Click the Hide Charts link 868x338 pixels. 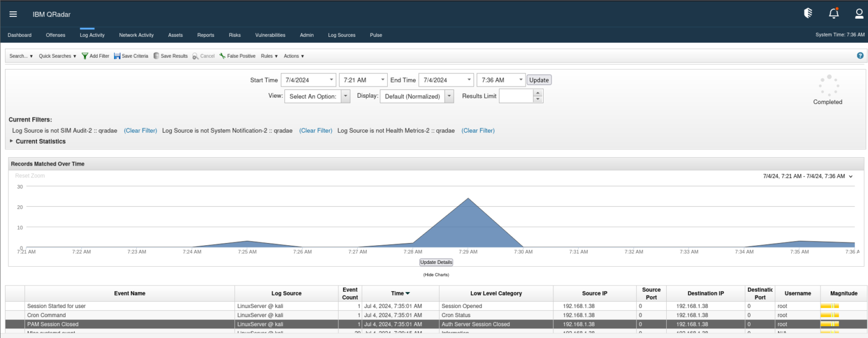[x=436, y=275]
